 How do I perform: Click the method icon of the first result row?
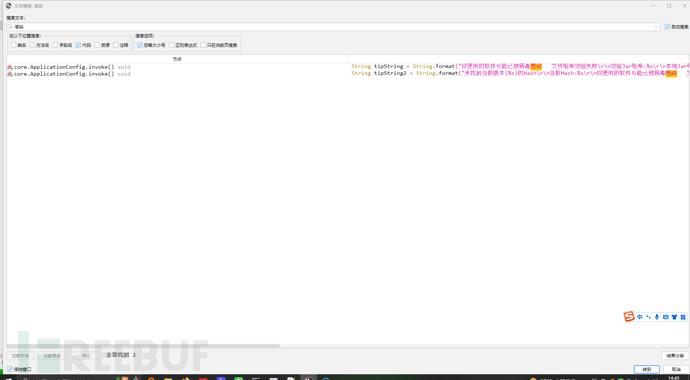[10, 67]
